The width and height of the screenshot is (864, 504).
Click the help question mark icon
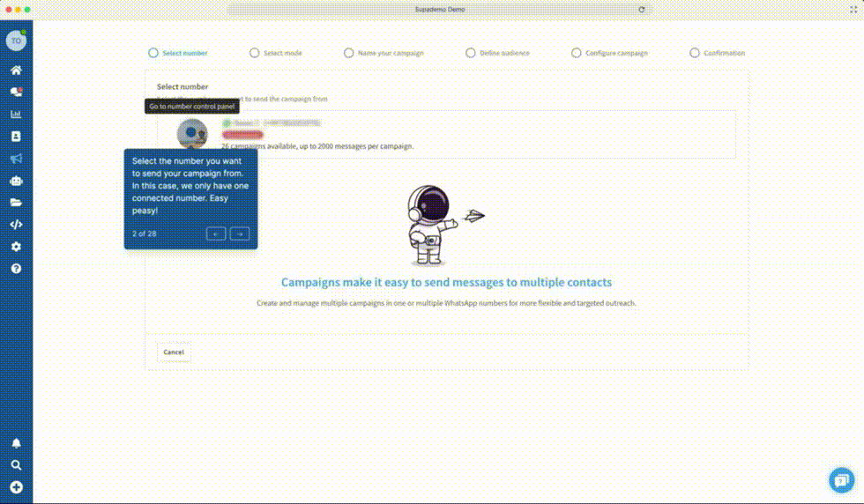[16, 269]
